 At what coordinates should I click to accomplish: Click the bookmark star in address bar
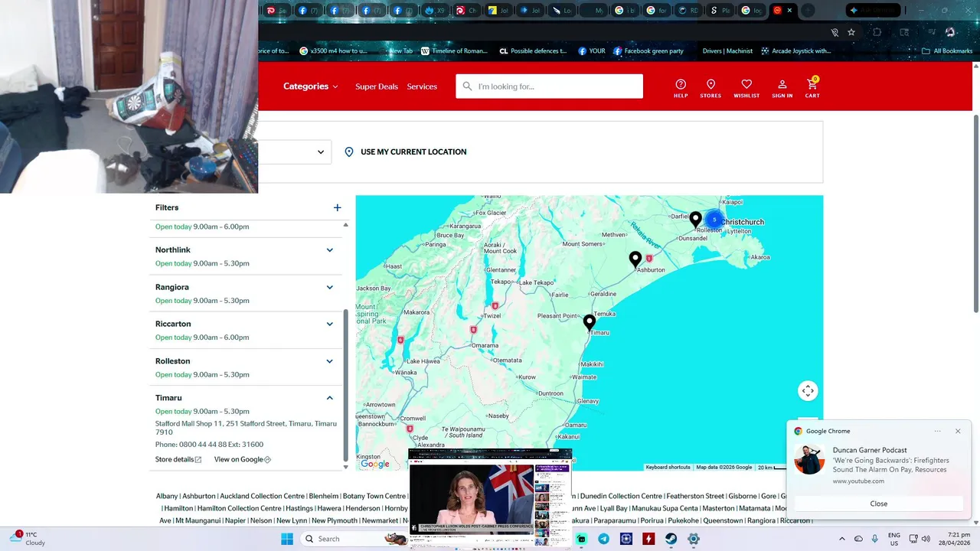tap(851, 32)
